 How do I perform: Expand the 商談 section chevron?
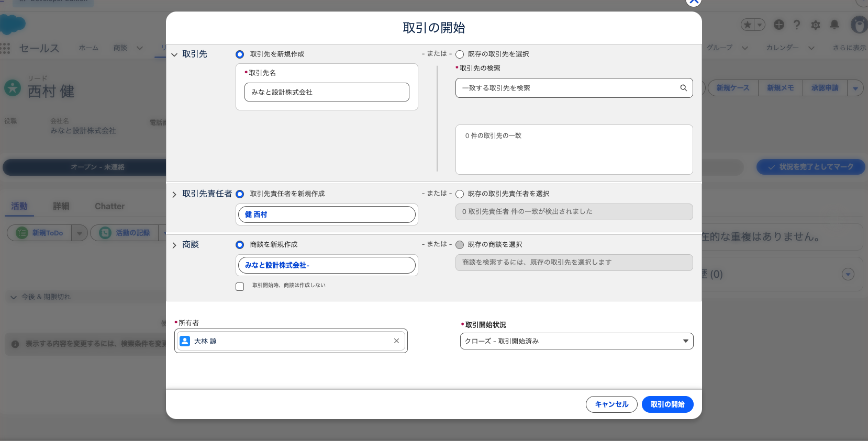(174, 245)
